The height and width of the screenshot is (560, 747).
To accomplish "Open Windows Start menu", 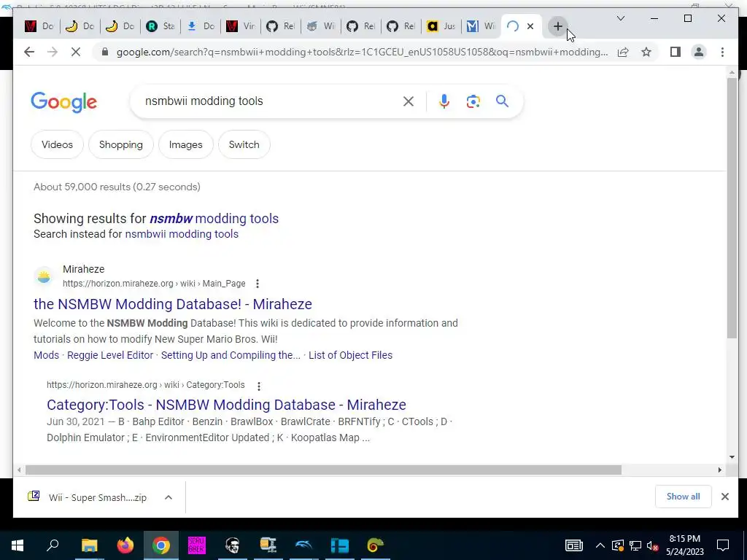I will click(x=18, y=545).
